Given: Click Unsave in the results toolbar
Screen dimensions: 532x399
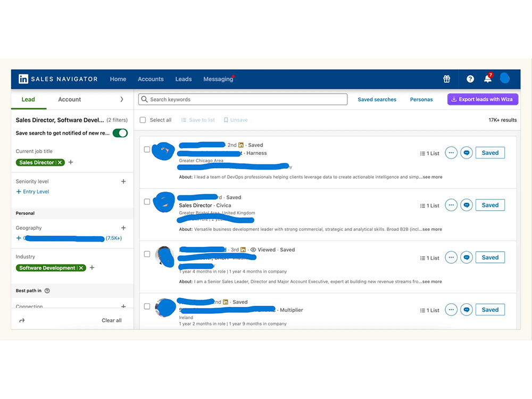Looking at the screenshot, I should point(236,120).
